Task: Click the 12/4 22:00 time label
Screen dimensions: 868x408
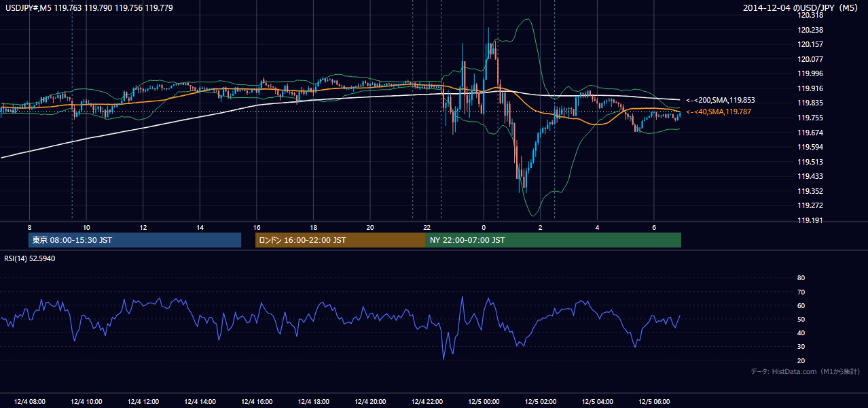Action: click(x=426, y=402)
